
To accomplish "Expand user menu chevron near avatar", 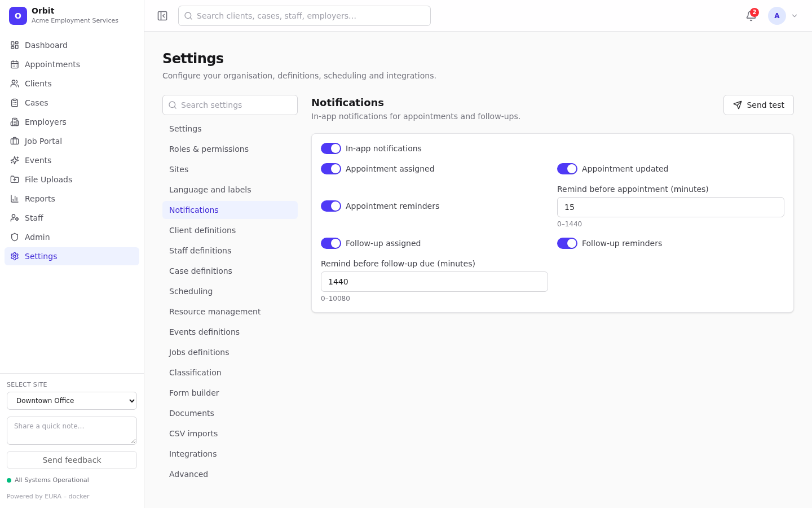I will tap(795, 16).
